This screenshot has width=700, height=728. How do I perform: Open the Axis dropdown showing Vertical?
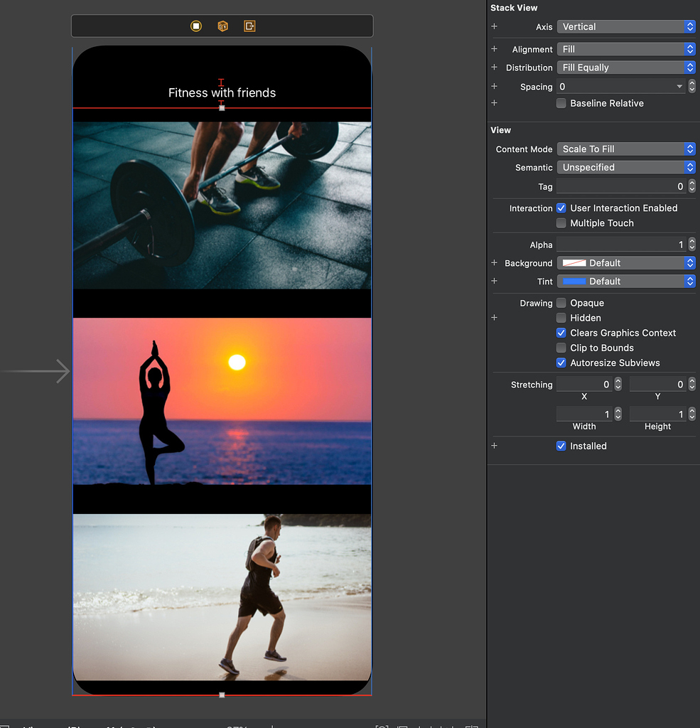tap(625, 26)
